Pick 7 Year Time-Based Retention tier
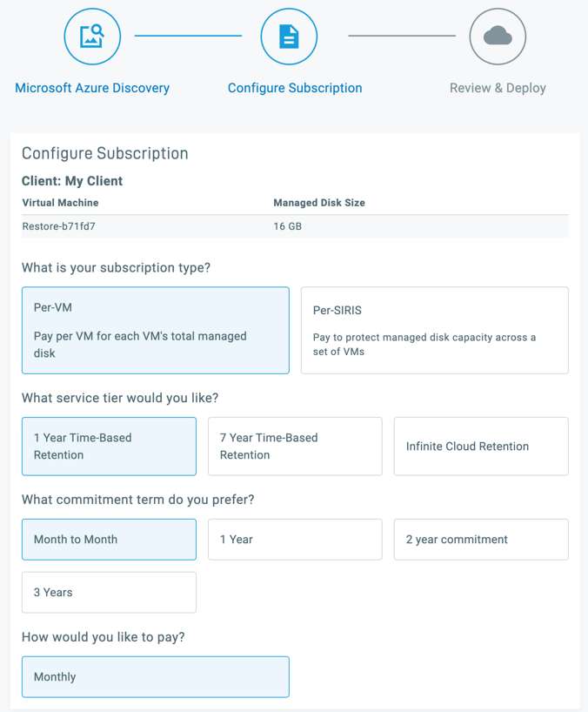 tap(295, 447)
